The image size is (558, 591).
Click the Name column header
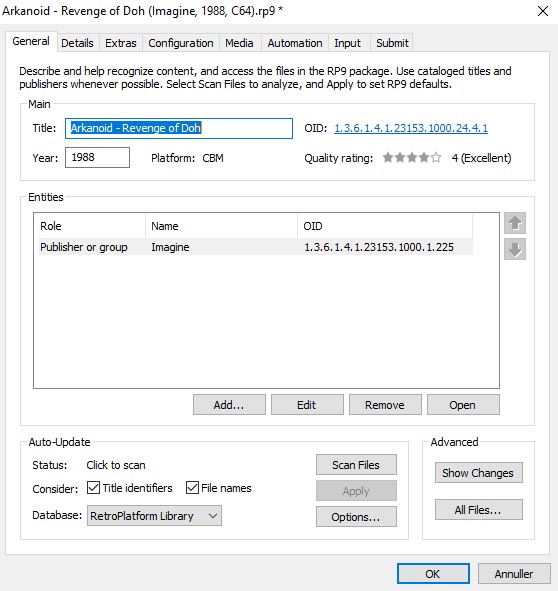coord(222,226)
